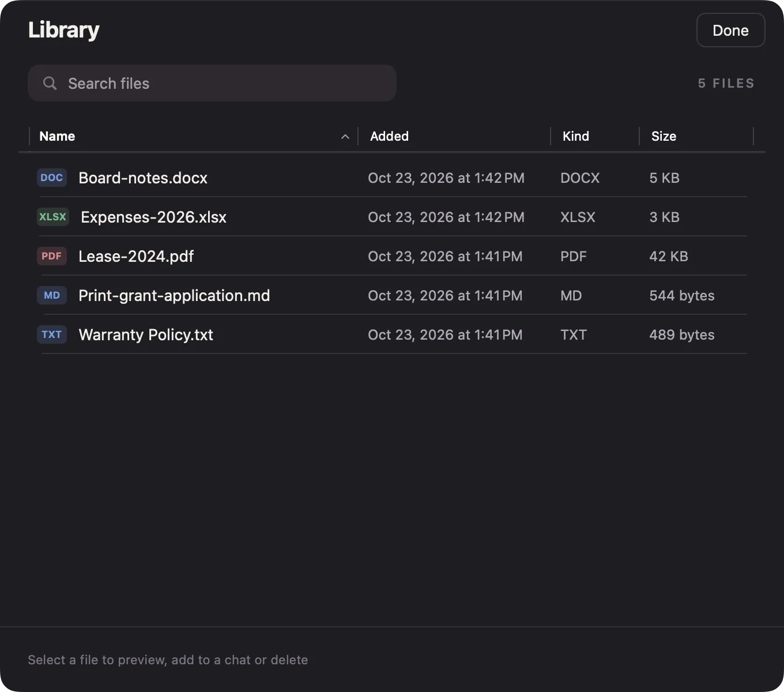Click the 5 FILES count label
Image resolution: width=784 pixels, height=692 pixels.
(726, 83)
